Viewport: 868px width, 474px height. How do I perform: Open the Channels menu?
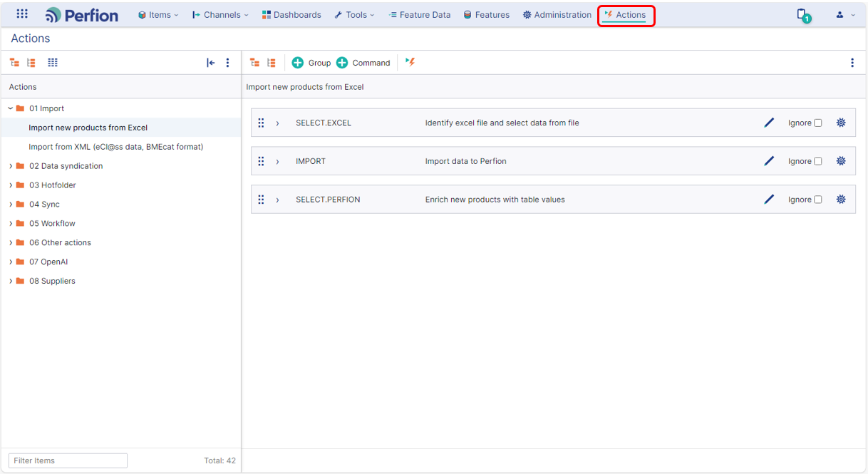coord(220,14)
